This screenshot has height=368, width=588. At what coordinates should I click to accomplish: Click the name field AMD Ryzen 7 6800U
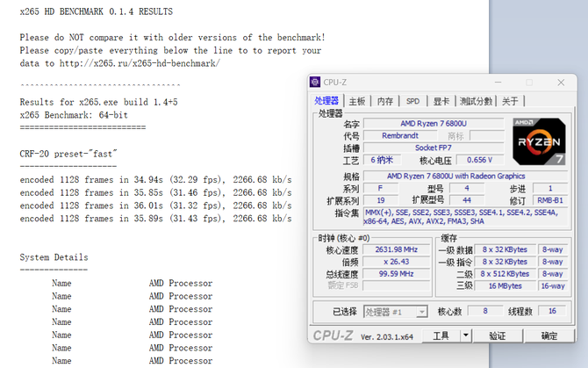click(434, 124)
